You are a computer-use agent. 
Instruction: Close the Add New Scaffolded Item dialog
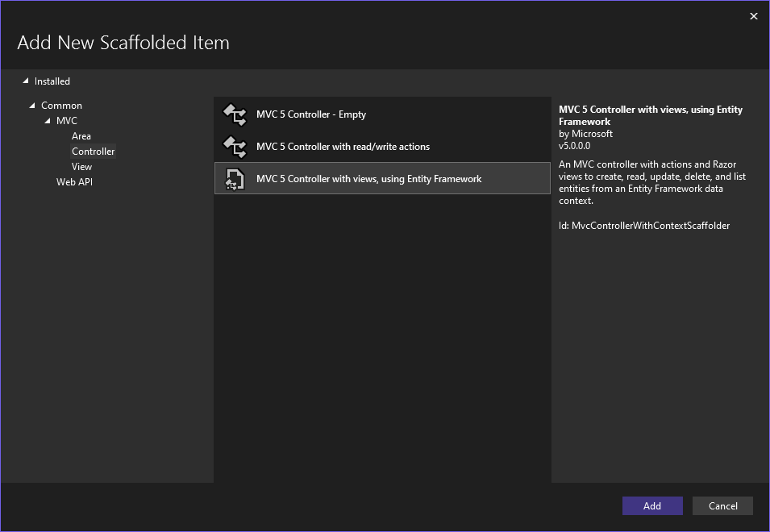(754, 16)
